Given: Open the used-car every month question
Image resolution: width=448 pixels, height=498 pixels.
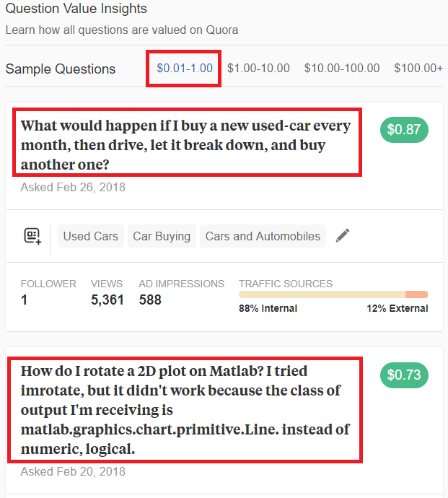Looking at the screenshot, I should coord(185,145).
